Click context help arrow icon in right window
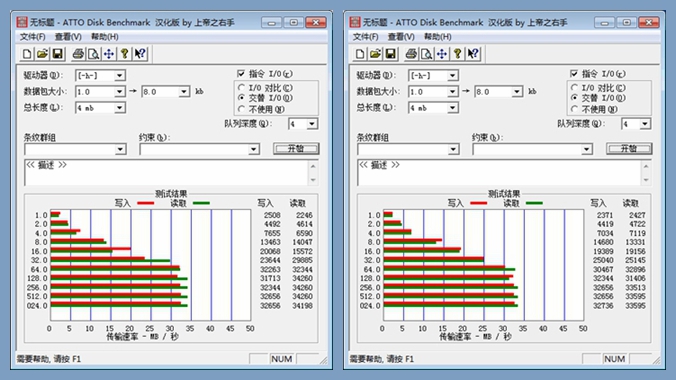This screenshot has width=676, height=380. pyautogui.click(x=473, y=54)
